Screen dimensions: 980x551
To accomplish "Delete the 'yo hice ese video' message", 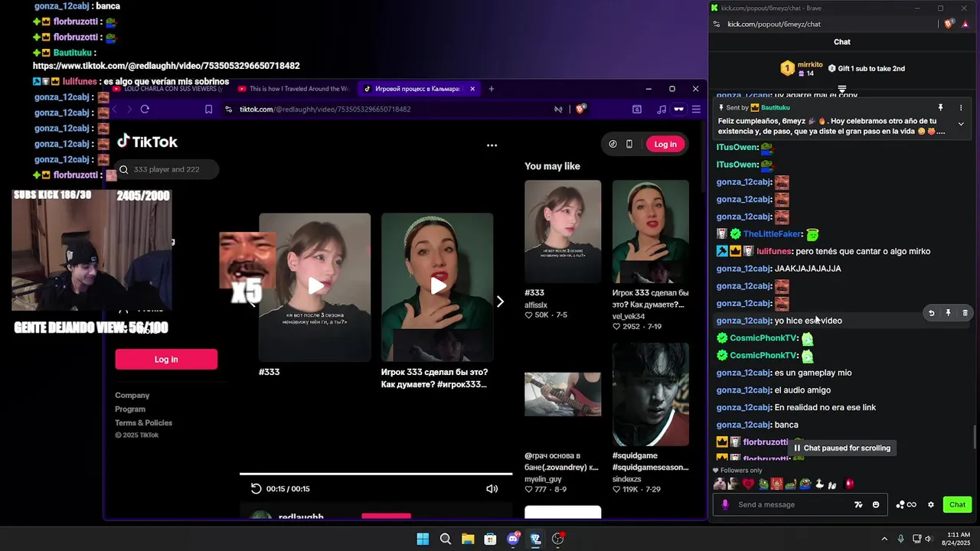I will point(965,313).
